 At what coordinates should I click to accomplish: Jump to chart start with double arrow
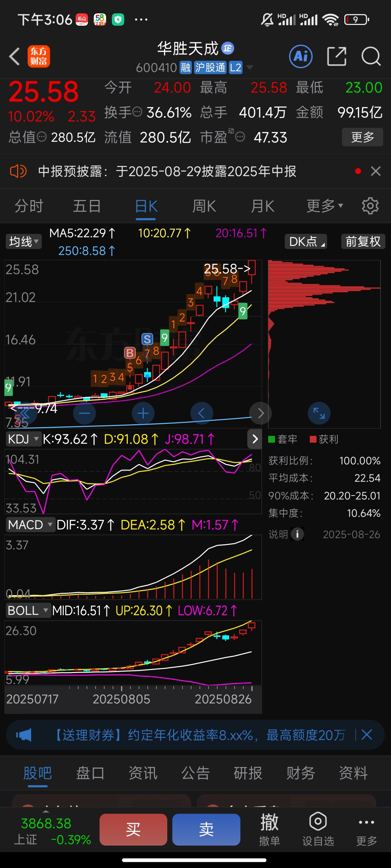pyautogui.click(x=26, y=413)
